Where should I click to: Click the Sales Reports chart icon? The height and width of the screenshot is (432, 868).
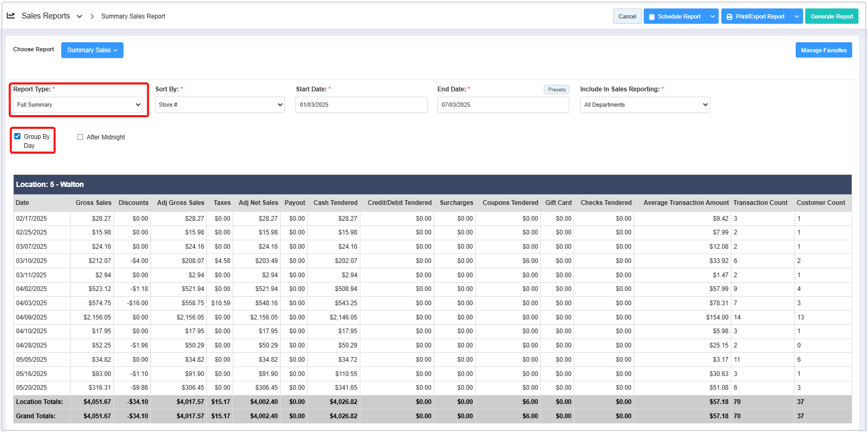coord(11,16)
